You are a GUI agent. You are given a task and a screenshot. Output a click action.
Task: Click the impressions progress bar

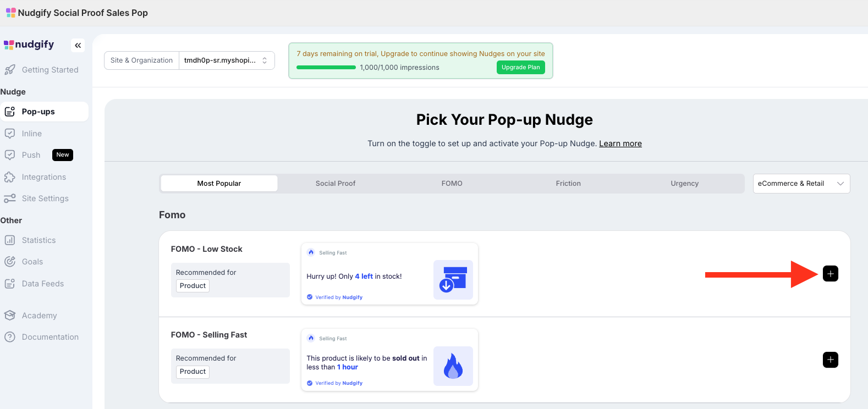tap(326, 68)
